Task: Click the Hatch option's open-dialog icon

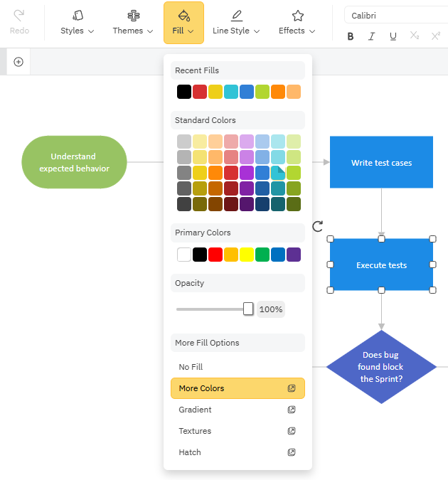Action: (292, 452)
